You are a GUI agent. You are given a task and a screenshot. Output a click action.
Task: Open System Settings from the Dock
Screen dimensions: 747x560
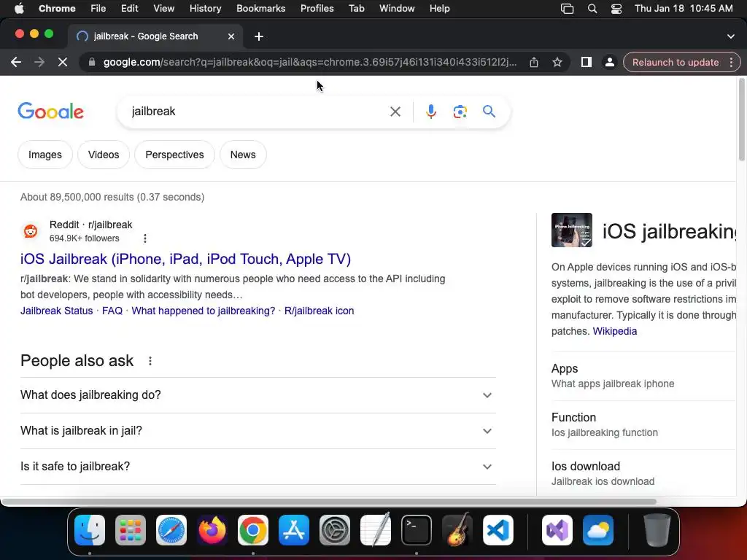coord(334,530)
